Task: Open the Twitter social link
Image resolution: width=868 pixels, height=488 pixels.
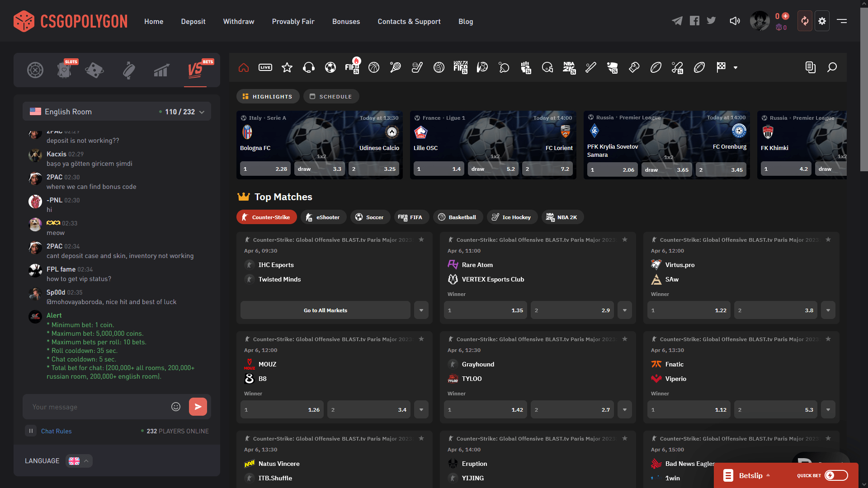Action: [x=711, y=21]
